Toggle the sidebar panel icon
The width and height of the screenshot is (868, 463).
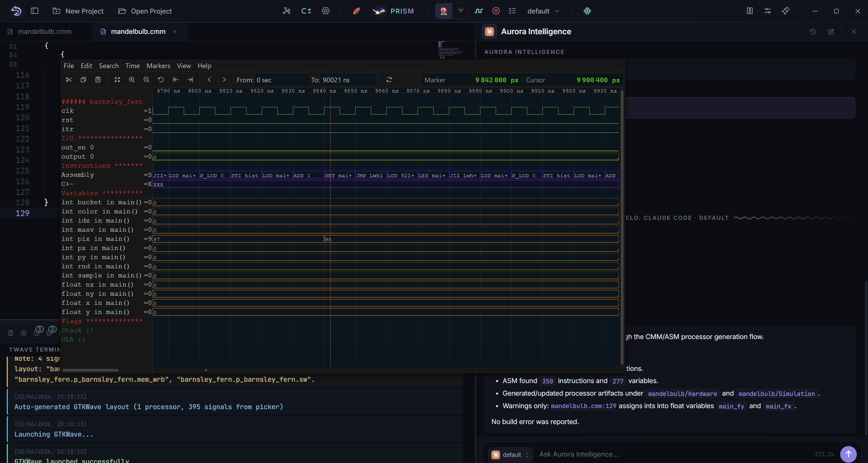point(35,11)
